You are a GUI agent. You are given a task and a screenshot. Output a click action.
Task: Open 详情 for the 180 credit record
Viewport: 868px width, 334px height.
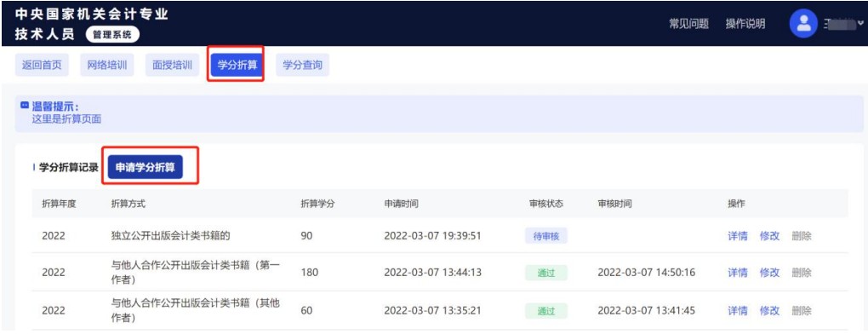(x=737, y=273)
